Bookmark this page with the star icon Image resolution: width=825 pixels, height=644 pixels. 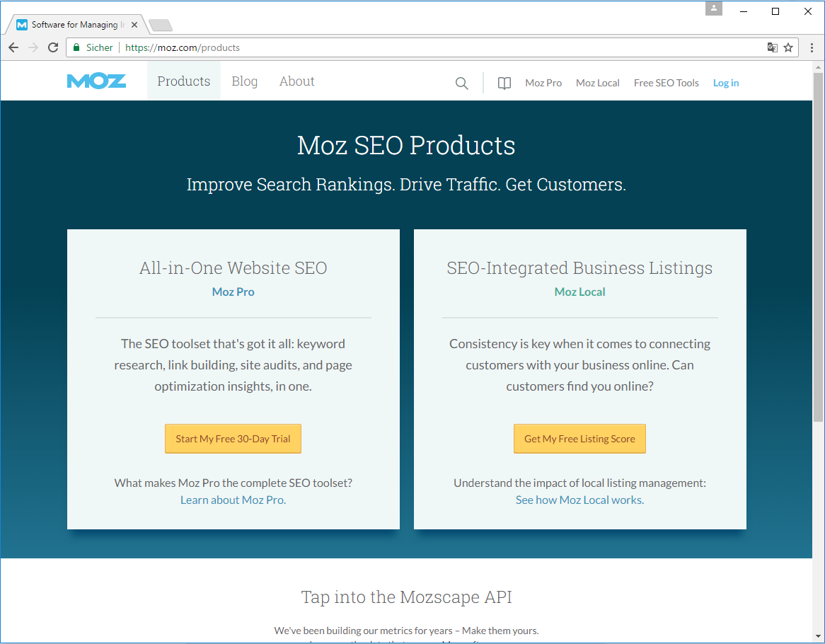coord(788,48)
